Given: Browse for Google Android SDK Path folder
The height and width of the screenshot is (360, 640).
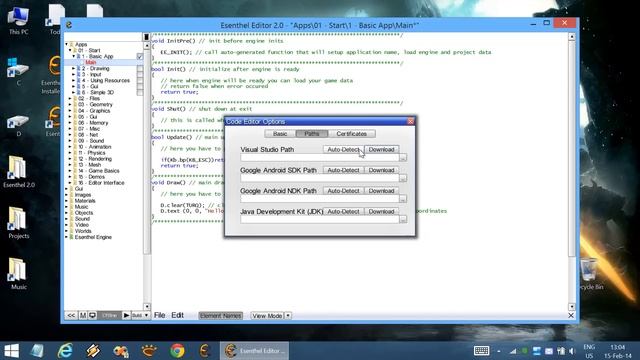Looking at the screenshot, I should 403,178.
